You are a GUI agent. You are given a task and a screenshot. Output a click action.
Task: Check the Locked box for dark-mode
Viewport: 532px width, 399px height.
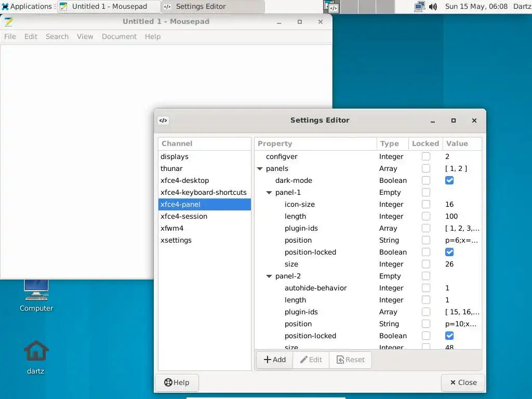pyautogui.click(x=426, y=180)
